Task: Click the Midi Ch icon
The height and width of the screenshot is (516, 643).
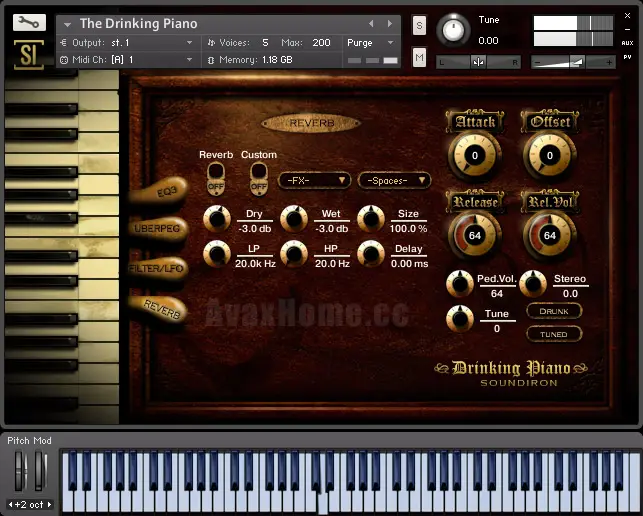Action: pos(64,60)
